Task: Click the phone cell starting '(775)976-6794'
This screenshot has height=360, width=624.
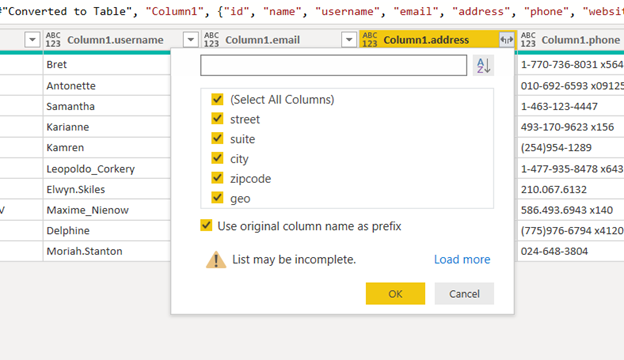Action: pos(571,231)
